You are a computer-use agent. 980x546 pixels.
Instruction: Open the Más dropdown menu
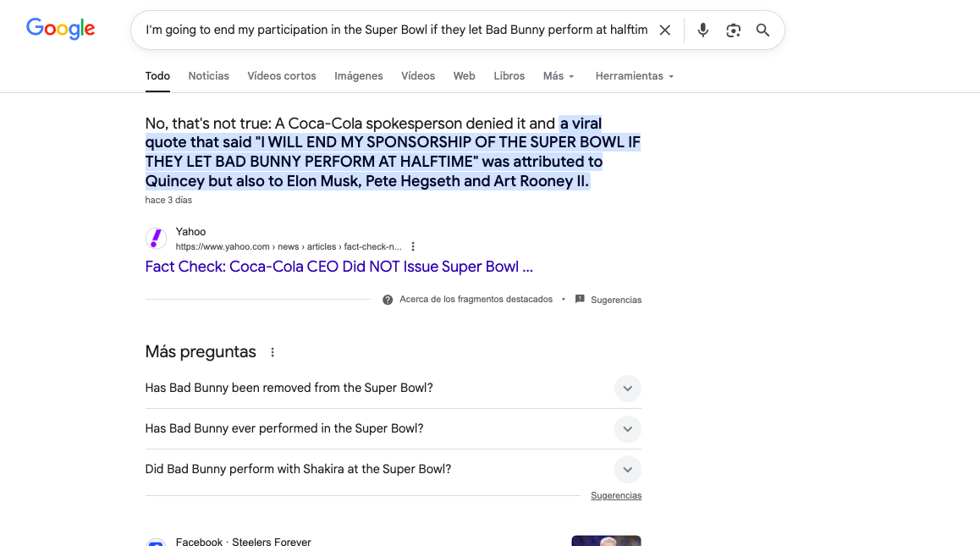[x=559, y=76]
